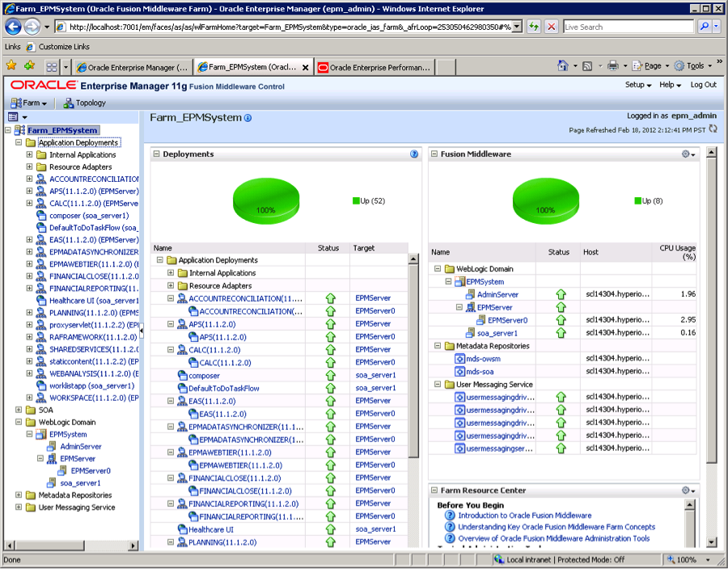
Task: Expand the Metadata Repositories node in the left tree
Action: point(19,495)
